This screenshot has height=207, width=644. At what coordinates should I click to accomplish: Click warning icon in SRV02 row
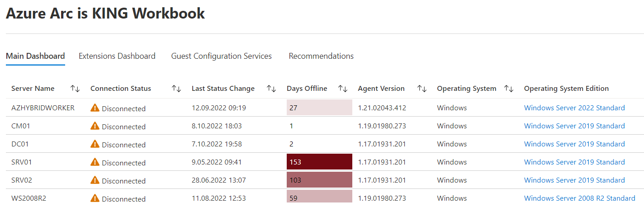coord(95,180)
